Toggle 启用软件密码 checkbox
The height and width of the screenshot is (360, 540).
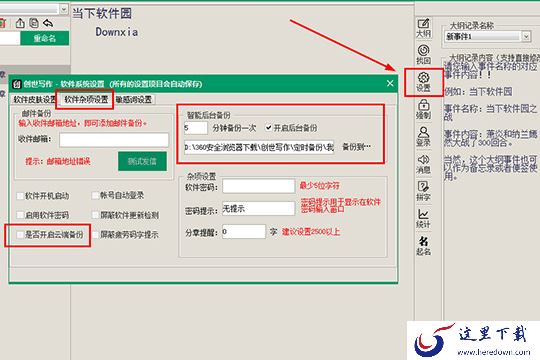20,215
